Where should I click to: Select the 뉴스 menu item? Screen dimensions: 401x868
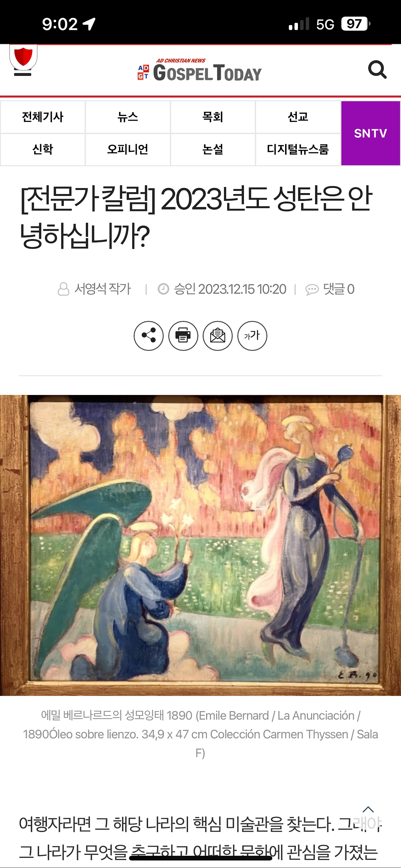128,117
